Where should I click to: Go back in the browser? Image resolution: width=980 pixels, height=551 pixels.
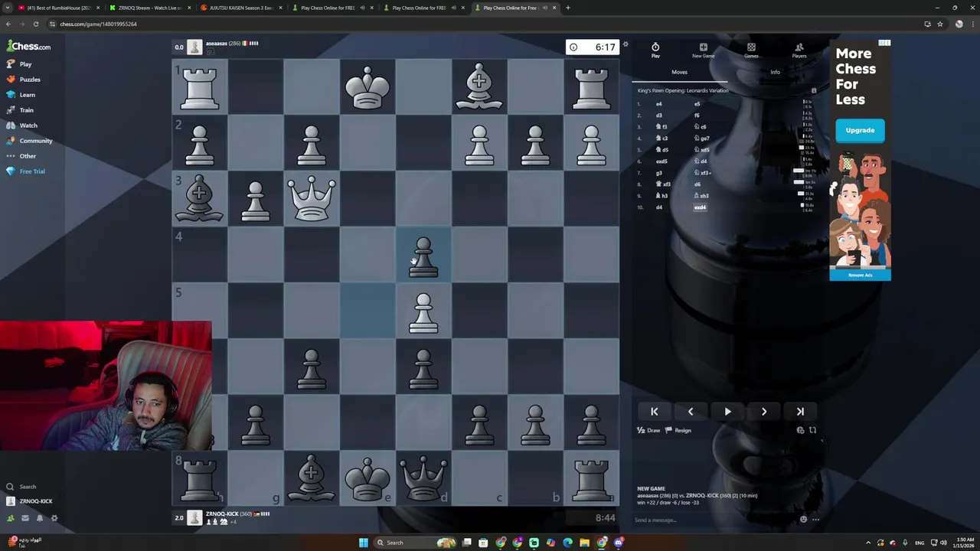[8, 24]
